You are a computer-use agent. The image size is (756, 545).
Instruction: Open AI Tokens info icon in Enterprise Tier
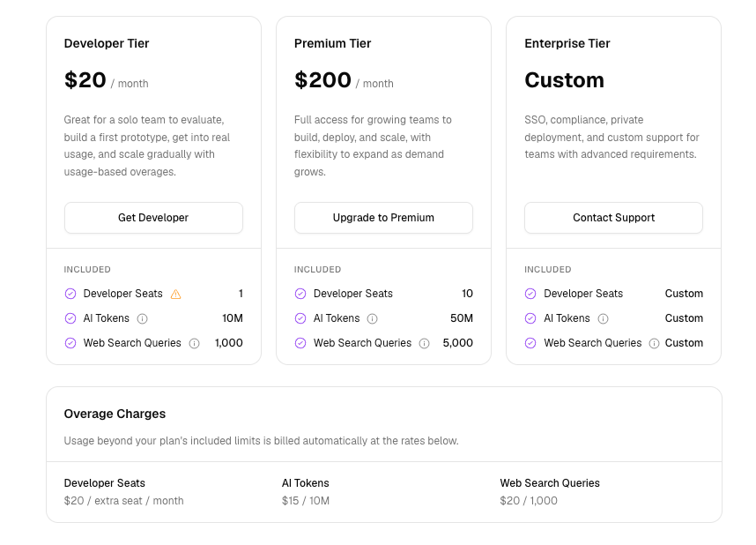[603, 318]
